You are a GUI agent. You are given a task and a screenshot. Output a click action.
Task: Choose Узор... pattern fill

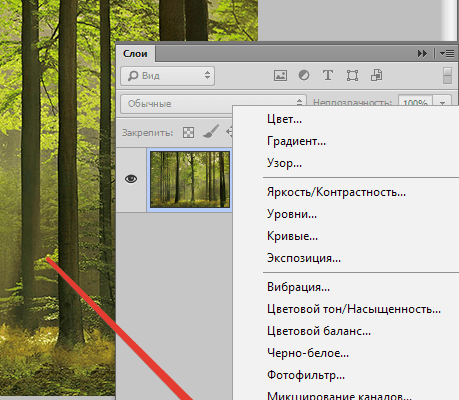(x=284, y=163)
